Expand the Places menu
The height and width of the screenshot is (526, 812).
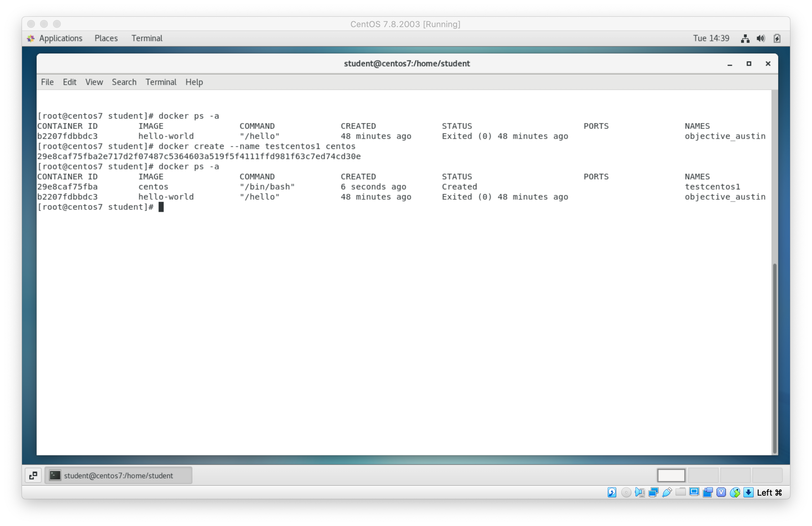[106, 38]
